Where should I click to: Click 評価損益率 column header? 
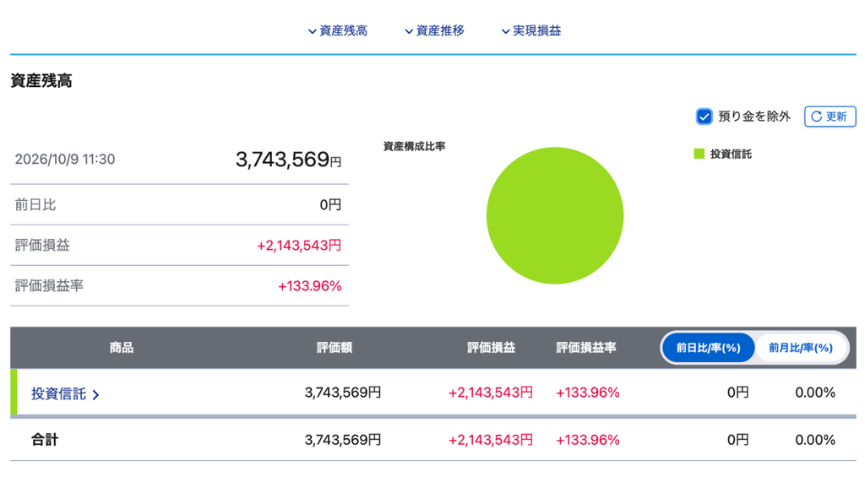coord(586,348)
